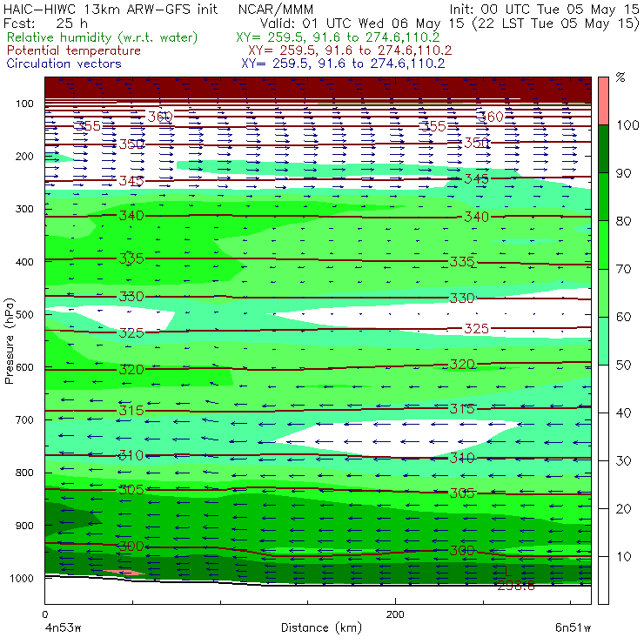The image size is (644, 644).
Task: Click the '6n51w' end location label
Action: tap(574, 627)
